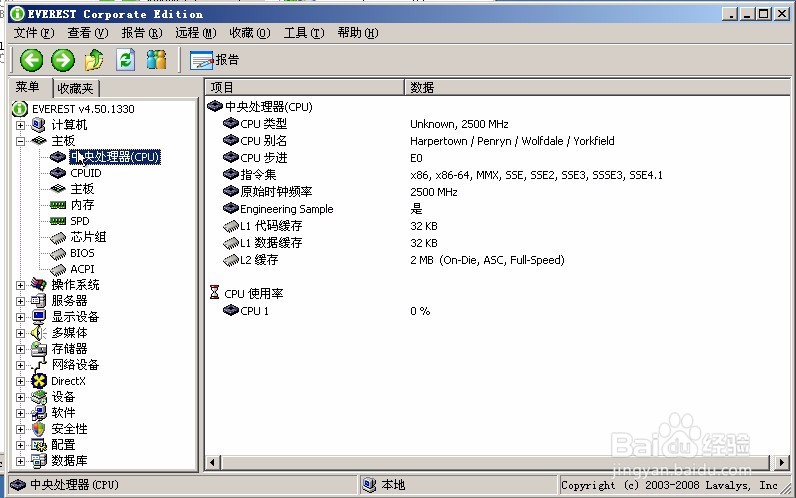Expand the 设备 tree node
The width and height of the screenshot is (796, 498).
(20, 397)
